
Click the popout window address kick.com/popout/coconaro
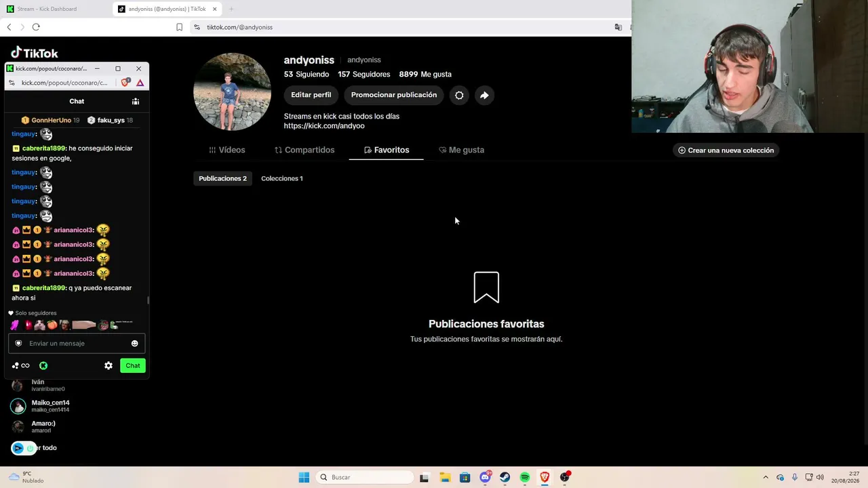coord(64,83)
